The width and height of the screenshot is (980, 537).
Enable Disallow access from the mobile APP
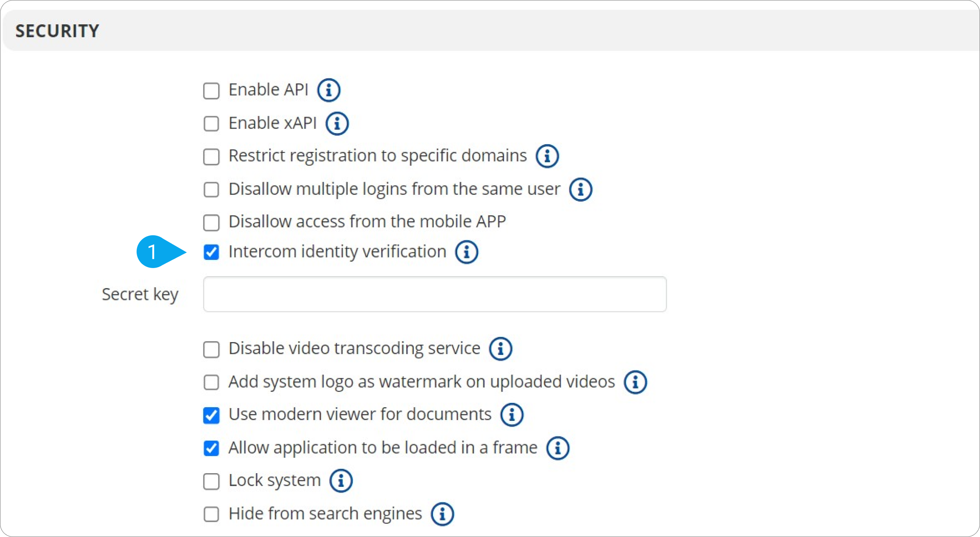pyautogui.click(x=211, y=223)
